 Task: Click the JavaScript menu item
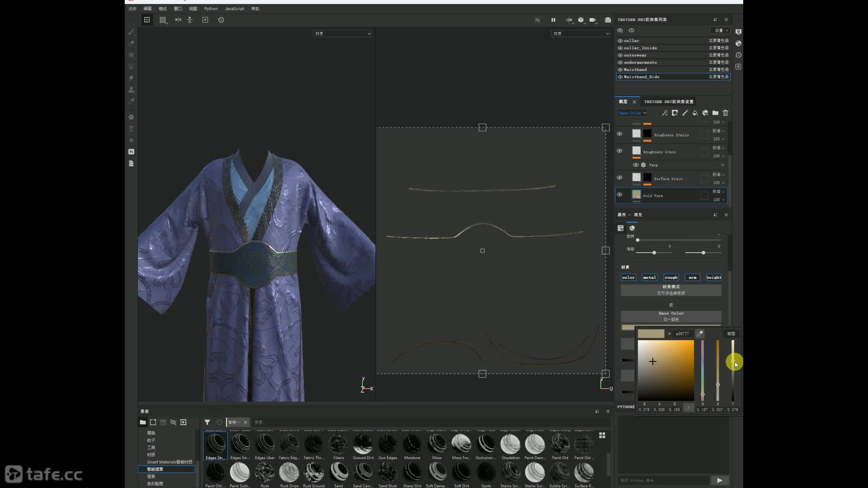pyautogui.click(x=234, y=8)
